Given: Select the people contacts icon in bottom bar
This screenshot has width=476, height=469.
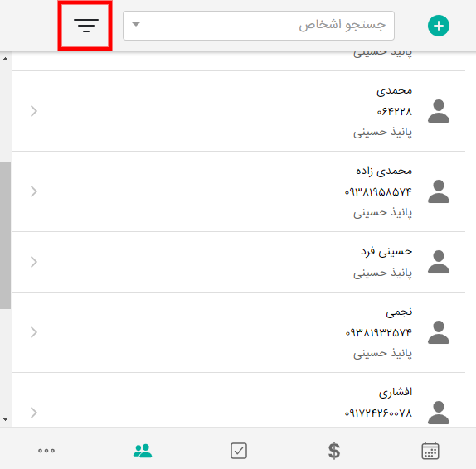Looking at the screenshot, I should pos(143,451).
